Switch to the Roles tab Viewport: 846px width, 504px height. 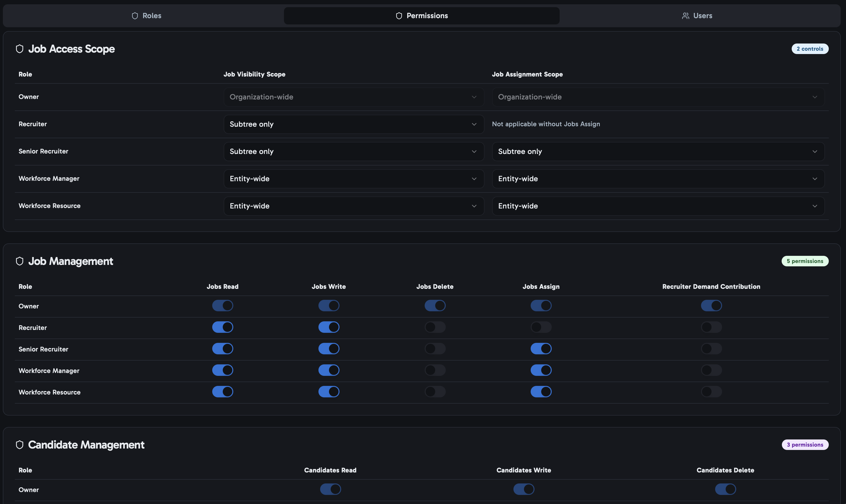[146, 16]
